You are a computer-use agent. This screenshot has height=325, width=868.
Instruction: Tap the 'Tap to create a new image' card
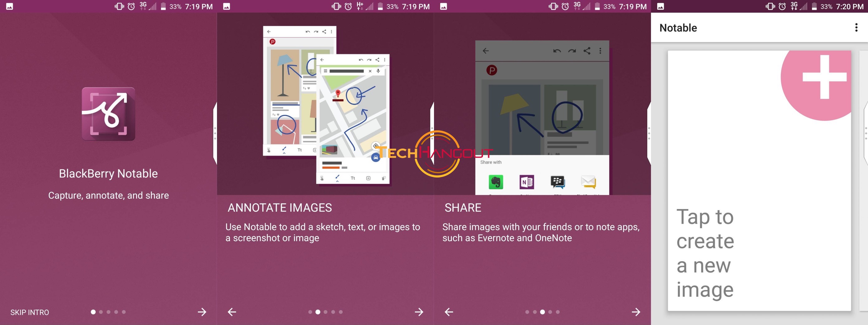[x=759, y=181]
